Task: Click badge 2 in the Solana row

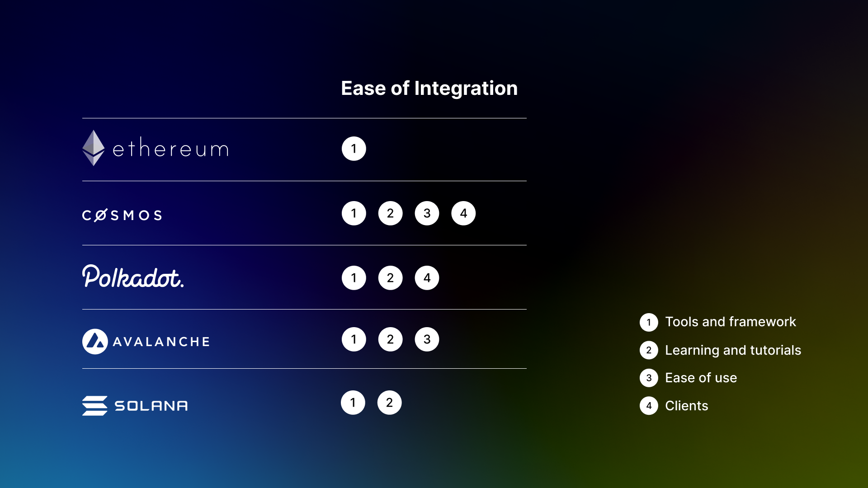Action: point(389,403)
